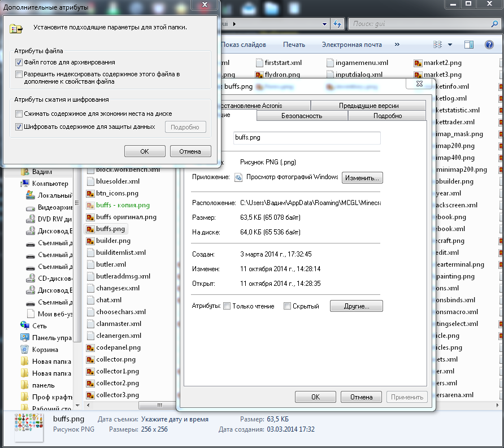504x448 pixels.
Task: Expand the toolbar overflow chevron
Action: click(x=397, y=45)
